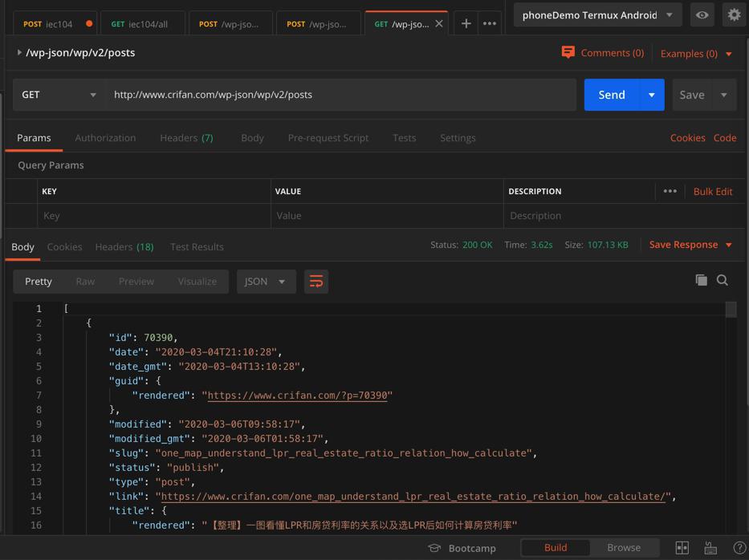
Task: Select the Params tab
Action: (34, 138)
